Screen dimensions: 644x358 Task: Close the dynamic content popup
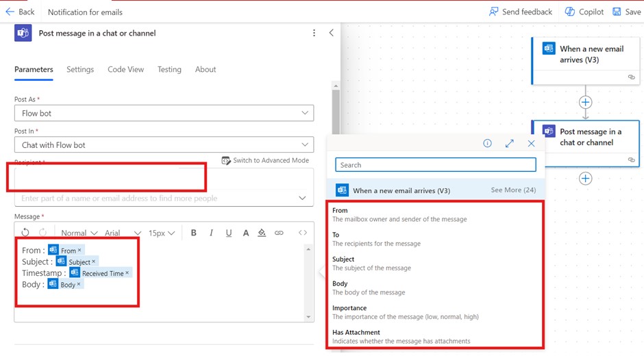point(531,143)
